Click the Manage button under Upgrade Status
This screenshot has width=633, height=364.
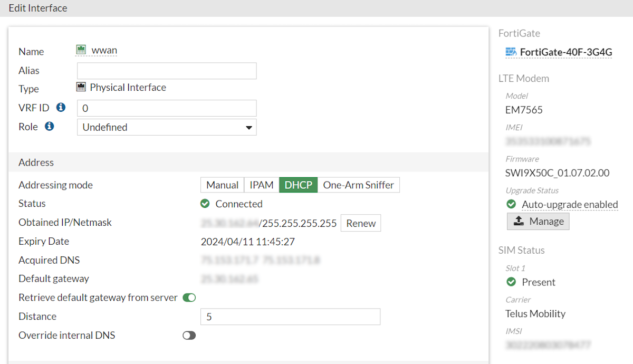click(x=538, y=221)
